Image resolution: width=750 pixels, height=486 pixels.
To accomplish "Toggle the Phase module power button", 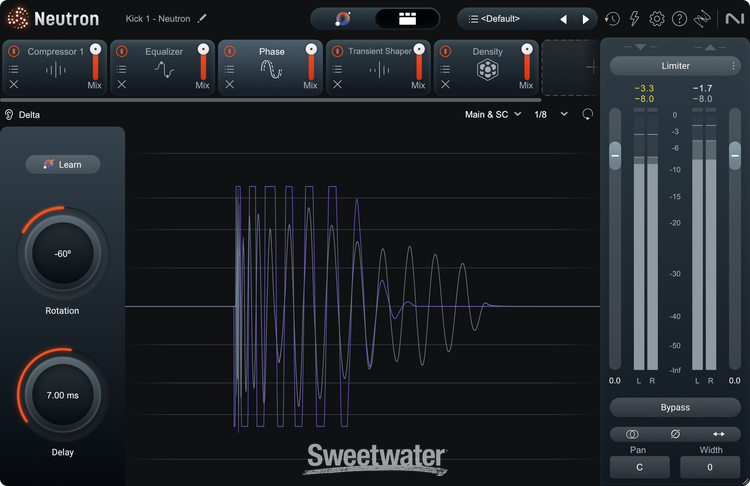I will coord(230,51).
